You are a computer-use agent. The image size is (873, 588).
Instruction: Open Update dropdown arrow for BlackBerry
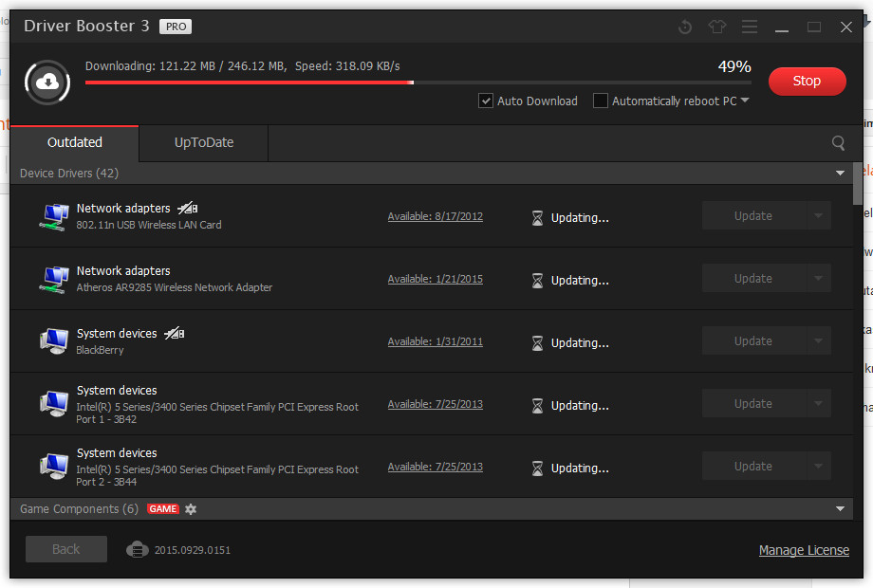pos(818,341)
